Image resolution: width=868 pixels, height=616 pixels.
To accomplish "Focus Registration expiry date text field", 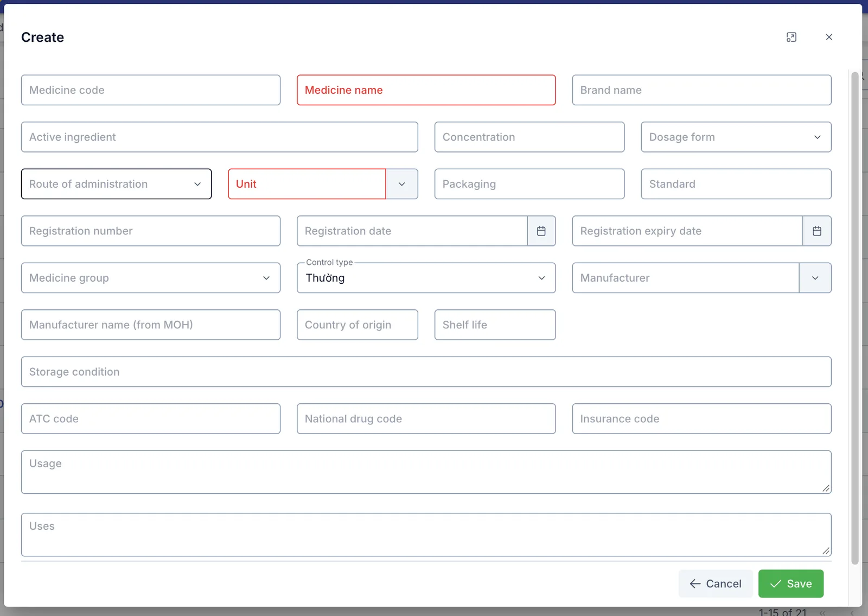I will (688, 231).
